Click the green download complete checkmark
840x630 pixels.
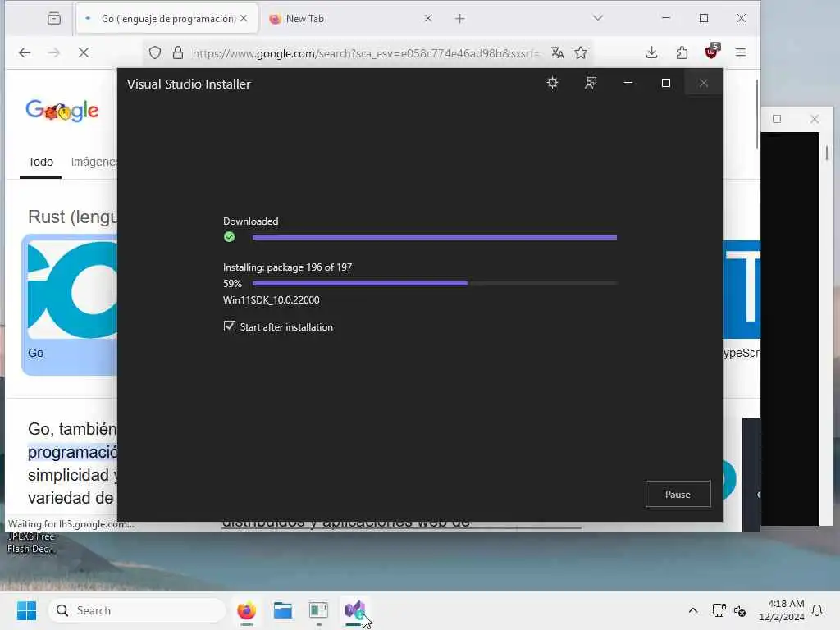click(x=230, y=237)
